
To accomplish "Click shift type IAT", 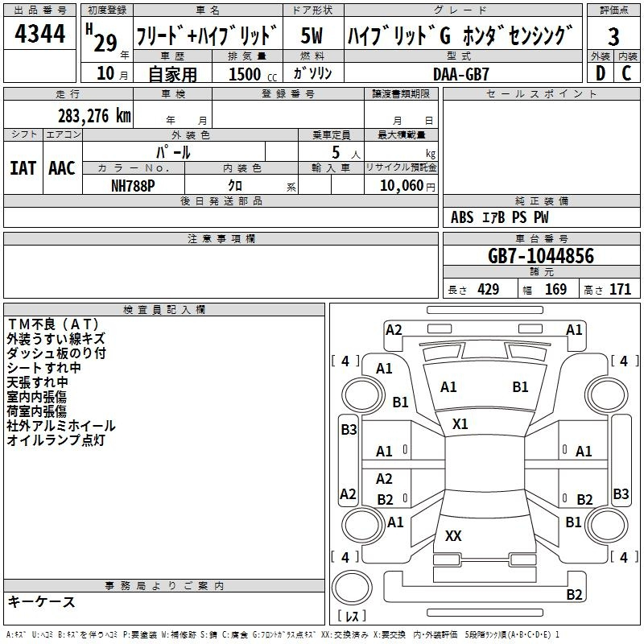I will pos(23,168).
